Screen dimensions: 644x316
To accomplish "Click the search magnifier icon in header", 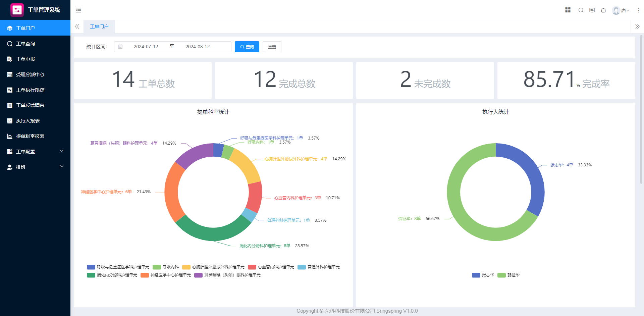I will pos(581,10).
